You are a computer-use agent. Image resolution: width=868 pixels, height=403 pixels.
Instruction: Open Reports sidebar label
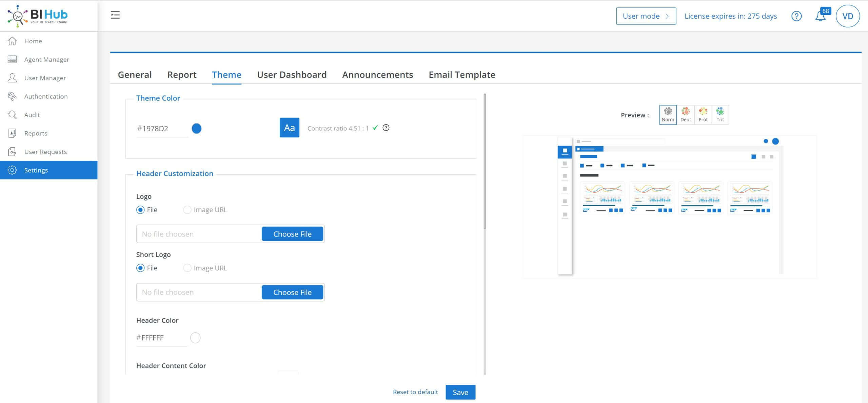(36, 133)
